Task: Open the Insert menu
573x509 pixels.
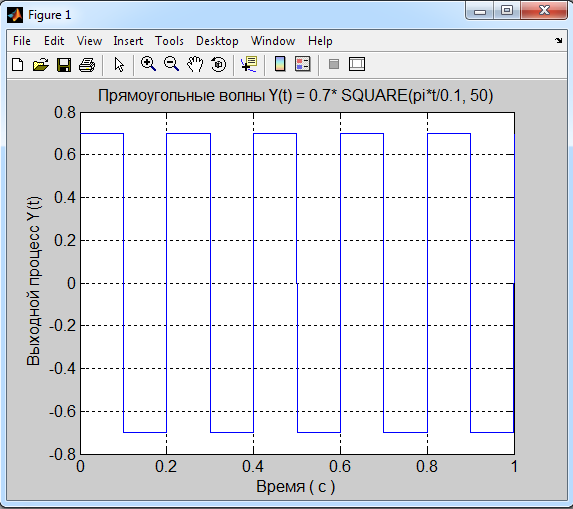Action: click(x=128, y=41)
